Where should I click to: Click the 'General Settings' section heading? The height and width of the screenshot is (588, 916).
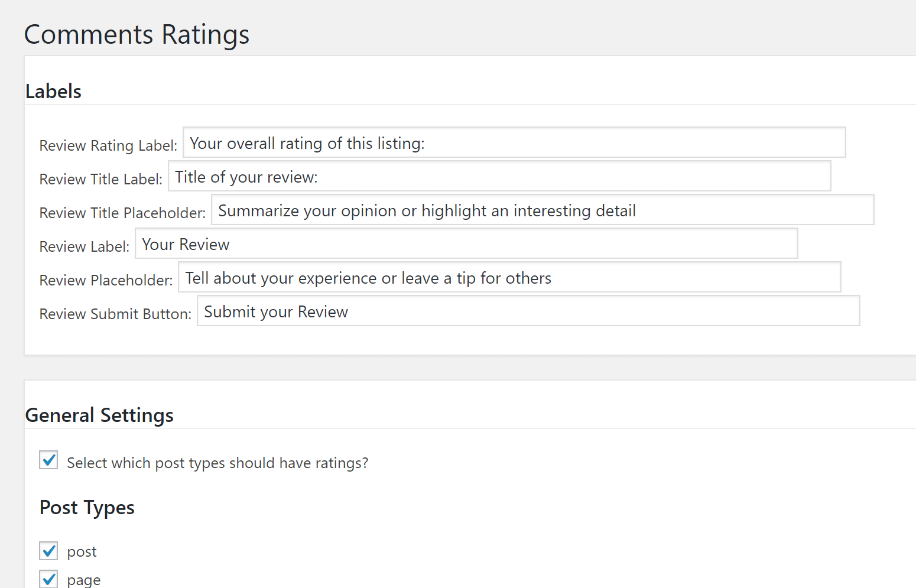(x=99, y=415)
